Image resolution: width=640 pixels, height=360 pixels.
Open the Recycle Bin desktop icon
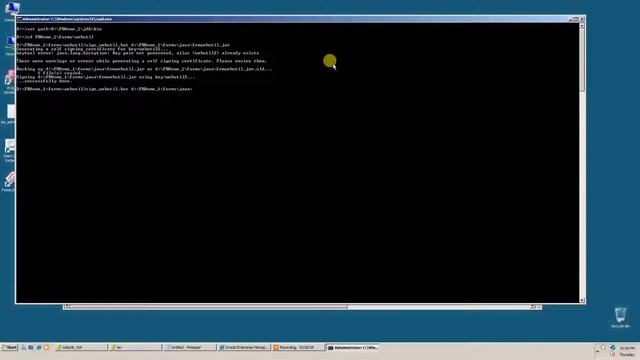point(620,318)
